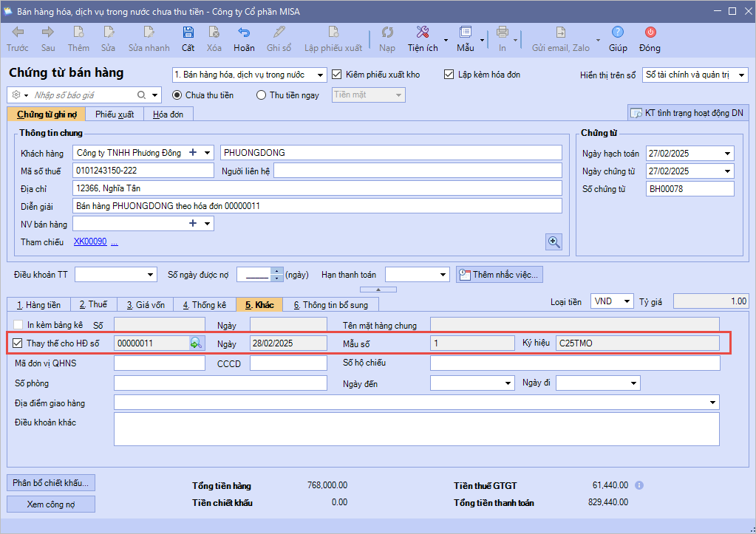Go to next voucher with Sau
The image size is (756, 534).
pyautogui.click(x=48, y=32)
